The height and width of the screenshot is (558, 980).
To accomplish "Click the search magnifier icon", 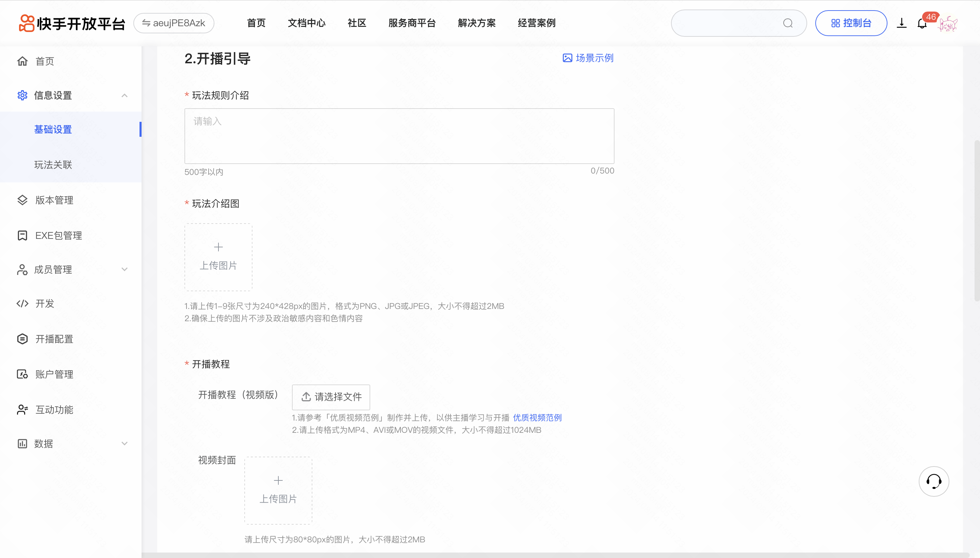I will click(788, 23).
